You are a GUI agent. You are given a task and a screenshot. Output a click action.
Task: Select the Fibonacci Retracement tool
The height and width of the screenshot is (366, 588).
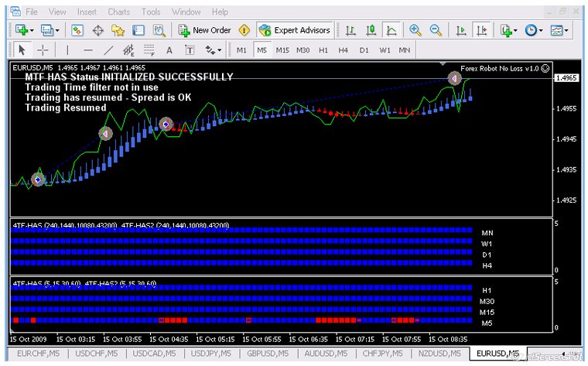[x=149, y=50]
